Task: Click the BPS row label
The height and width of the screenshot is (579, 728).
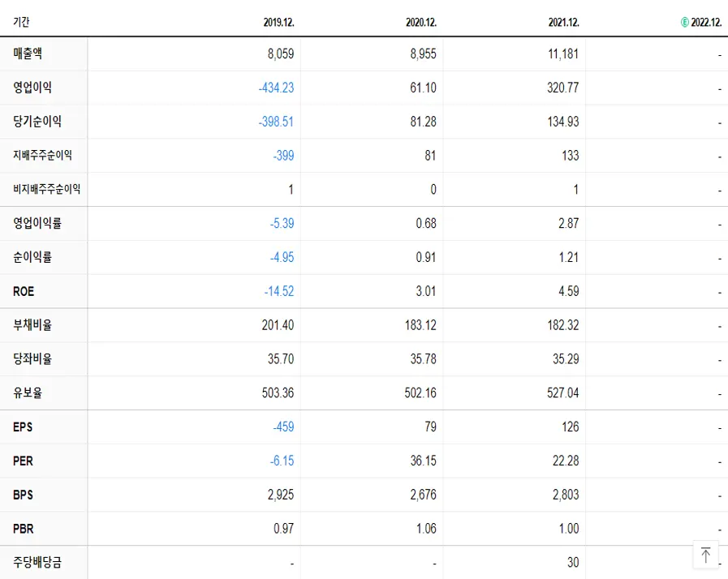Action: pos(23,495)
